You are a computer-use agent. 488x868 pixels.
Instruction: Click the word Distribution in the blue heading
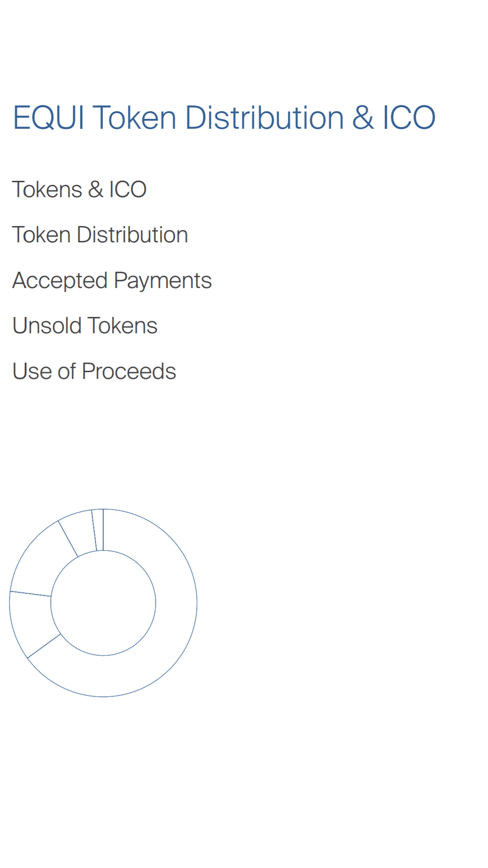264,118
